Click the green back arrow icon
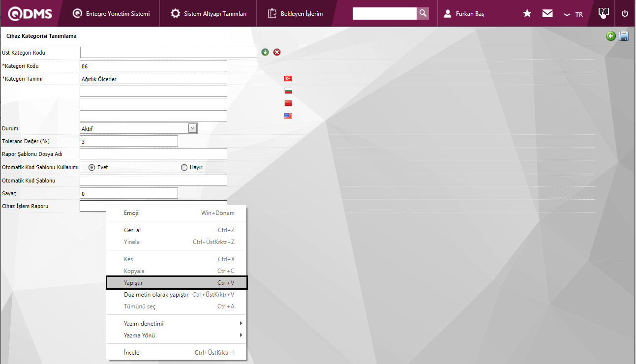 click(611, 36)
